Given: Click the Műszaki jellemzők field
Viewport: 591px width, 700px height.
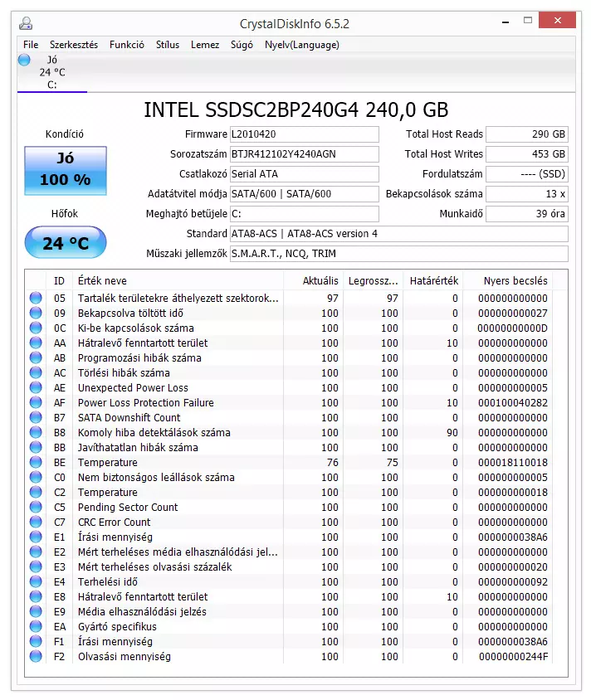Looking at the screenshot, I should pyautogui.click(x=399, y=254).
